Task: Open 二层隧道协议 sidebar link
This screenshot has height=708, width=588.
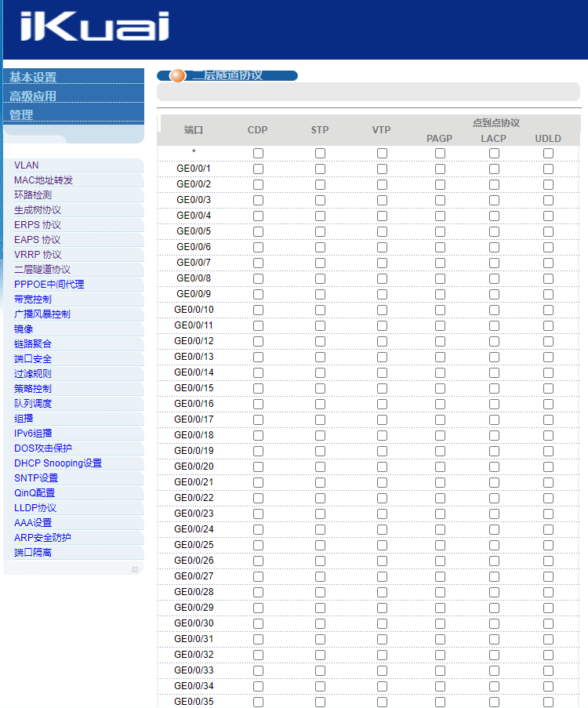Action: tap(42, 270)
